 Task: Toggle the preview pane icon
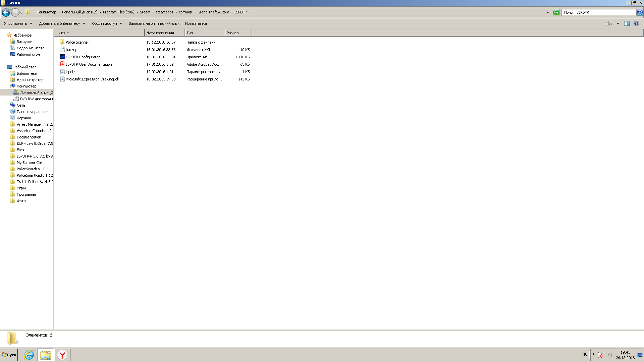coord(627,23)
